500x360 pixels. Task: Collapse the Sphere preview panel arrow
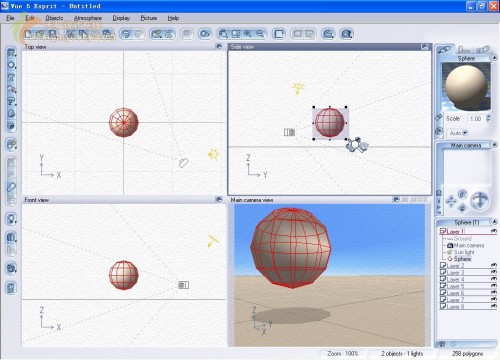pos(494,58)
